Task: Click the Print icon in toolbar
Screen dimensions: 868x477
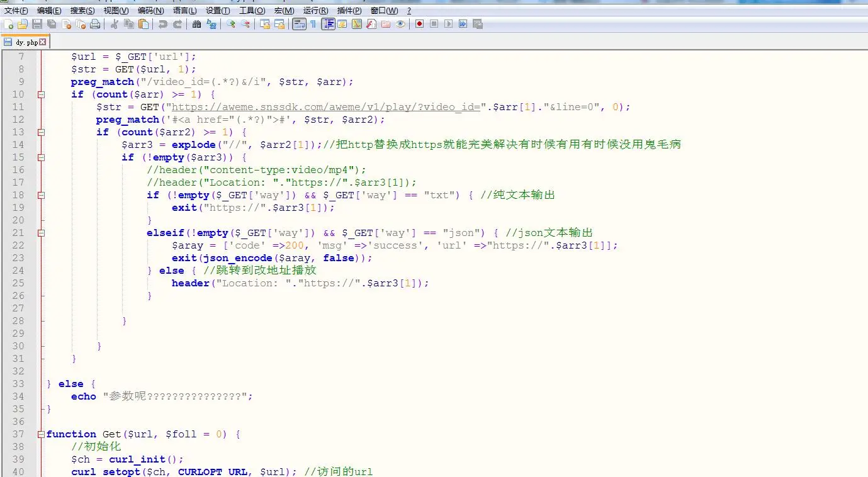Action: click(x=95, y=25)
